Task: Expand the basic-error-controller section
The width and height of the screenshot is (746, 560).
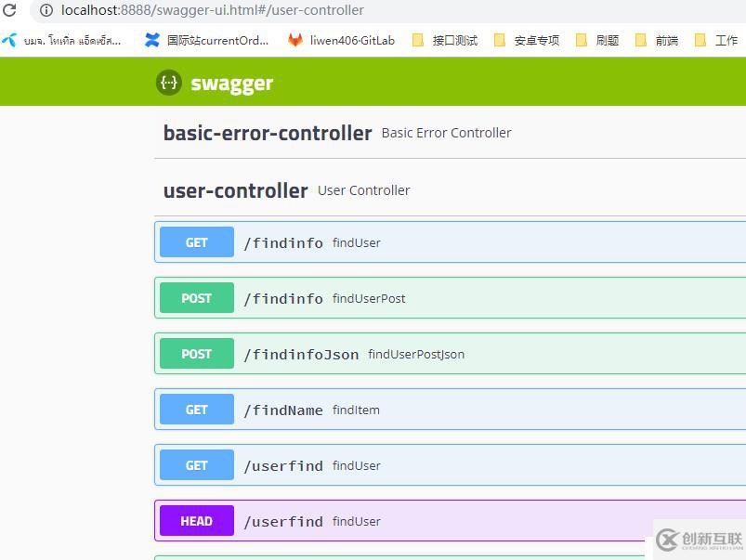Action: 268,133
